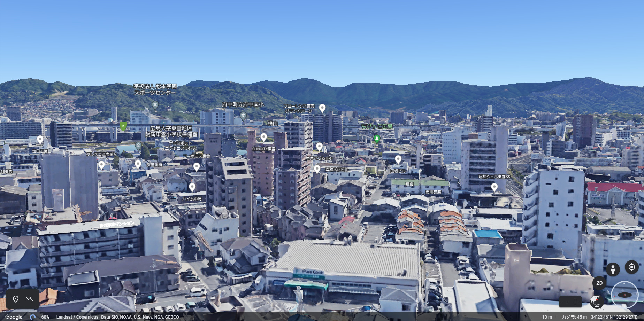Click the 昭和シェル東雲SS location pin
Viewport: 644px width, 321px height.
(494, 187)
